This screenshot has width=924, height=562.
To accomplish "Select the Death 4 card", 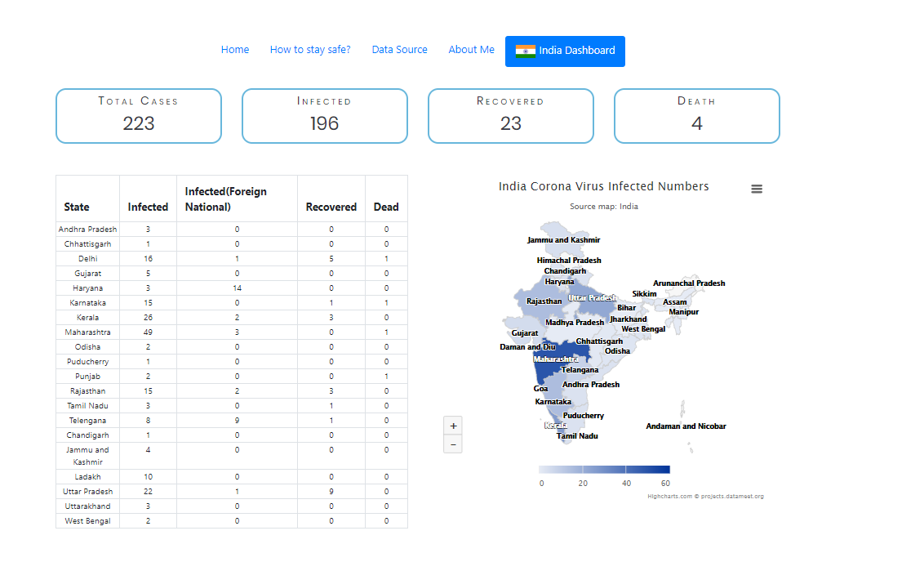I will point(697,116).
